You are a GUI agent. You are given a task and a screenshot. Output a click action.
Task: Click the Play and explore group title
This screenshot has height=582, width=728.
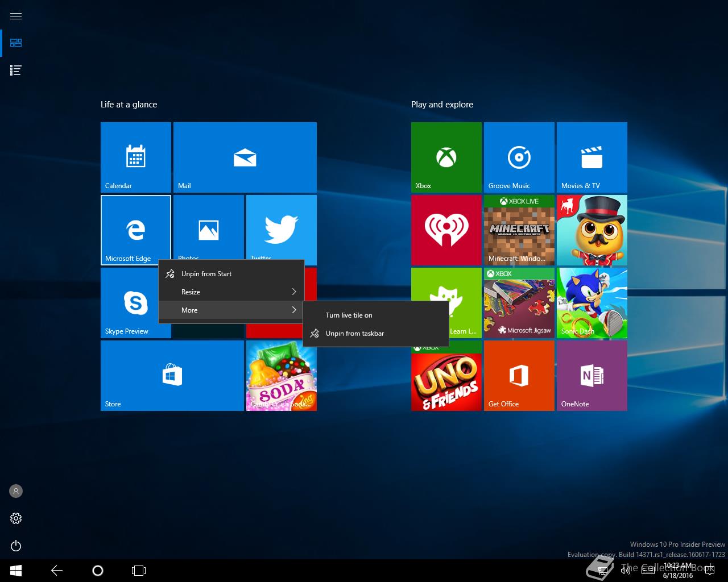[442, 105]
